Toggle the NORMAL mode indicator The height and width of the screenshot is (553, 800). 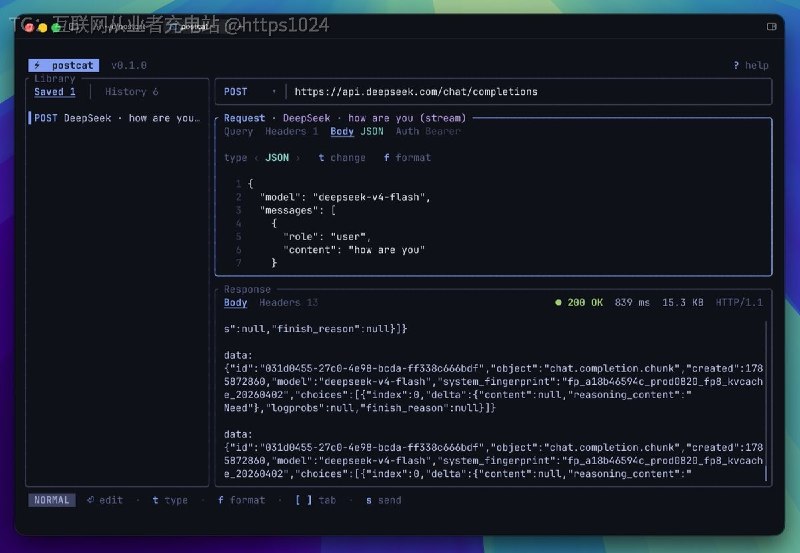(52, 500)
